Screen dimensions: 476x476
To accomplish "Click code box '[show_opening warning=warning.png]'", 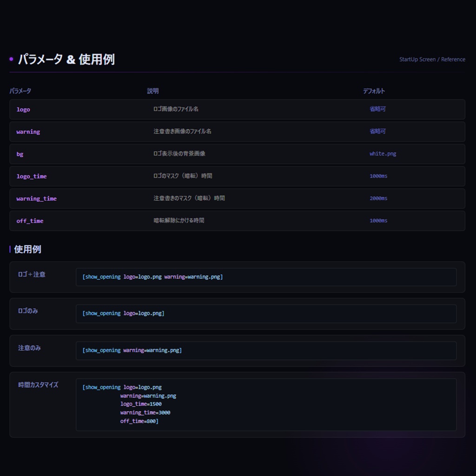I will [x=266, y=350].
